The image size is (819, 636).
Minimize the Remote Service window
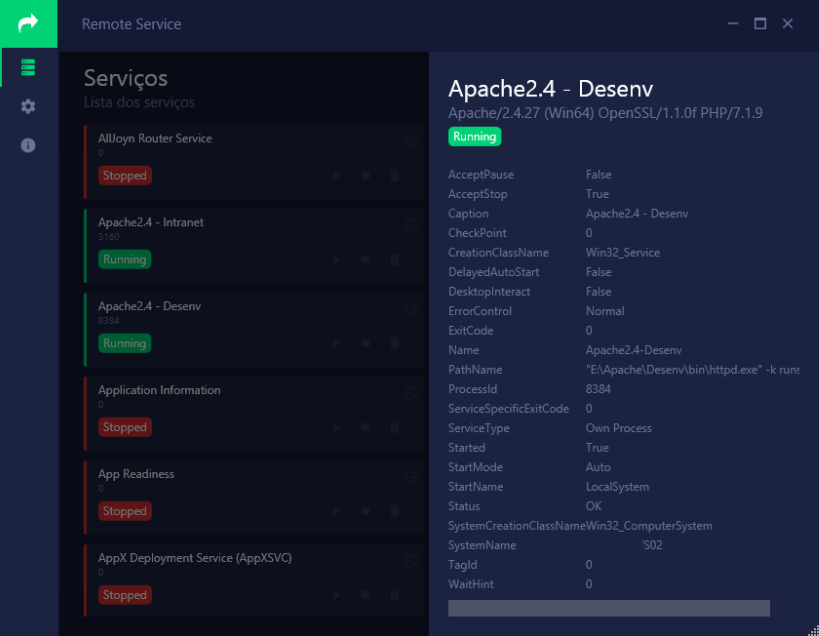coord(733,23)
